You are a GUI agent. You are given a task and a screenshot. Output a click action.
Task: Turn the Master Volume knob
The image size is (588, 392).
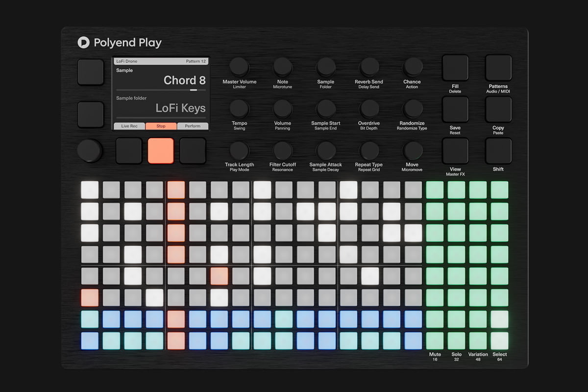(239, 67)
